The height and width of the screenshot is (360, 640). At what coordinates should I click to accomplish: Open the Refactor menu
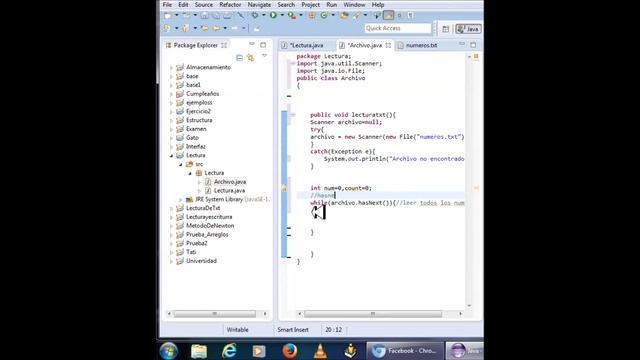(x=230, y=5)
